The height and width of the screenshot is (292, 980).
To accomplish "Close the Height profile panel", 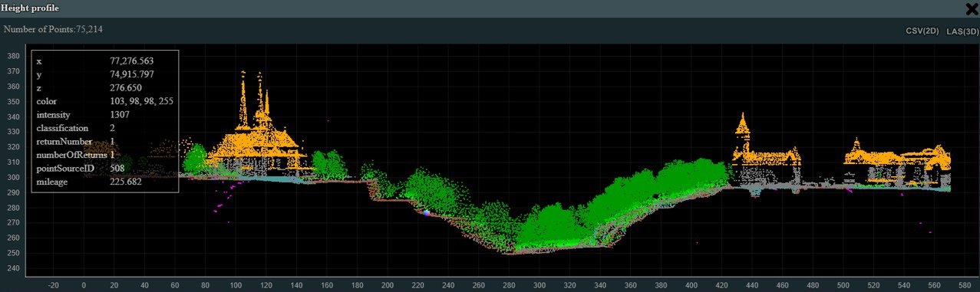I will pyautogui.click(x=971, y=8).
